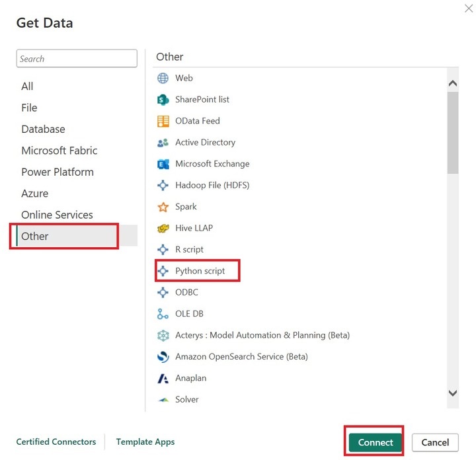Image resolution: width=476 pixels, height=460 pixels.
Task: Click the OData Feed orange icon
Action: click(163, 121)
